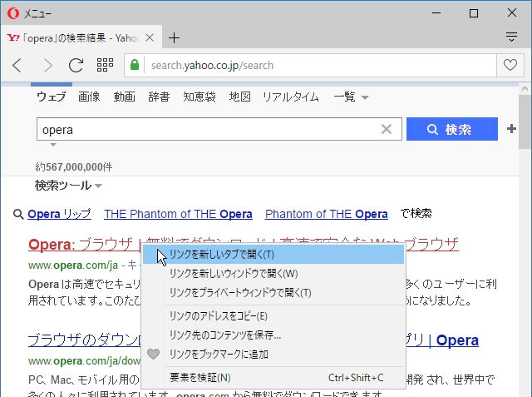Close the Yahoo search results tab
The image size is (532, 397).
[150, 37]
